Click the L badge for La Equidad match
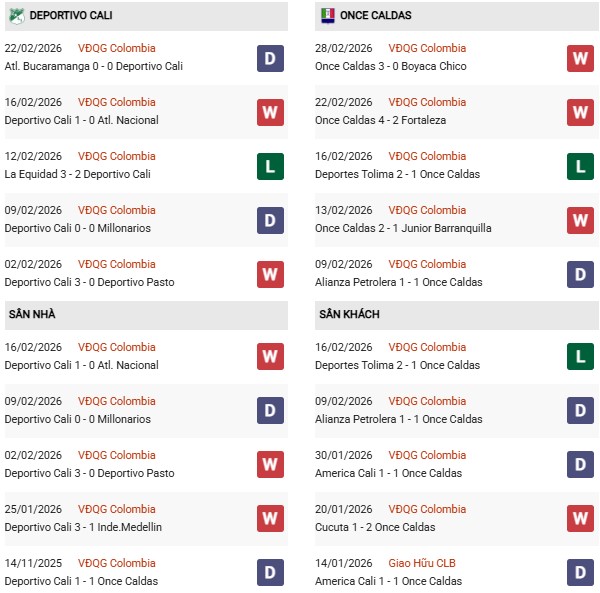The image size is (600, 593). (x=270, y=165)
